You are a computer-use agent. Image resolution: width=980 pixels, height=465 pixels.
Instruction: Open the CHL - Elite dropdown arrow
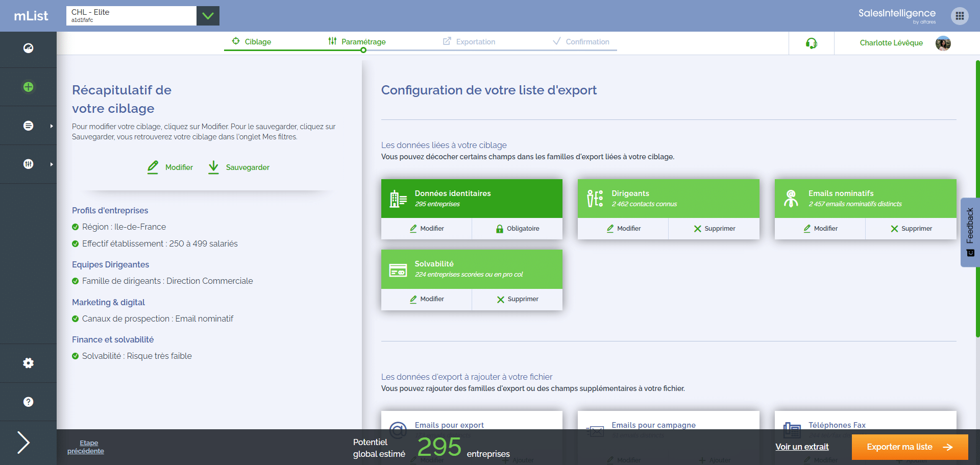point(208,16)
